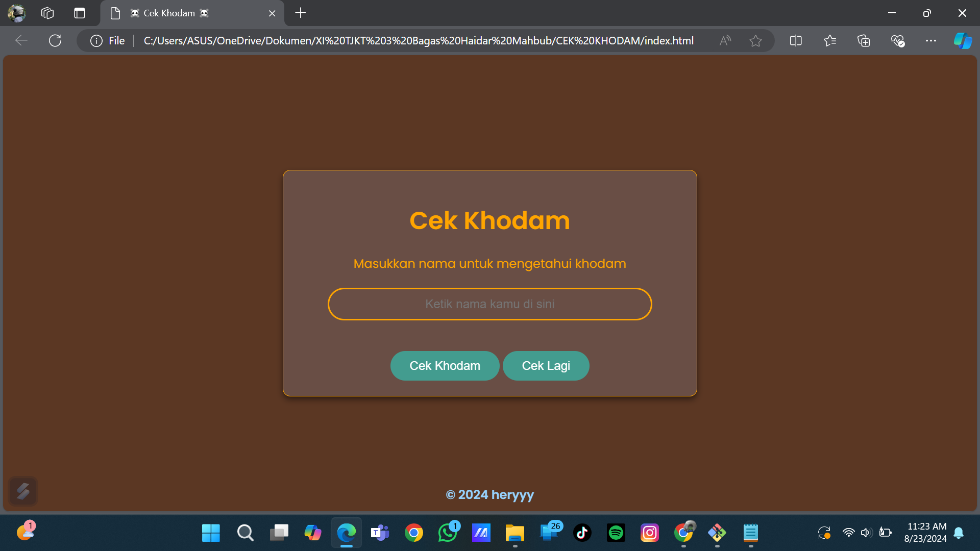Open a new tab with plus button
This screenshot has width=980, height=551.
pos(301,13)
